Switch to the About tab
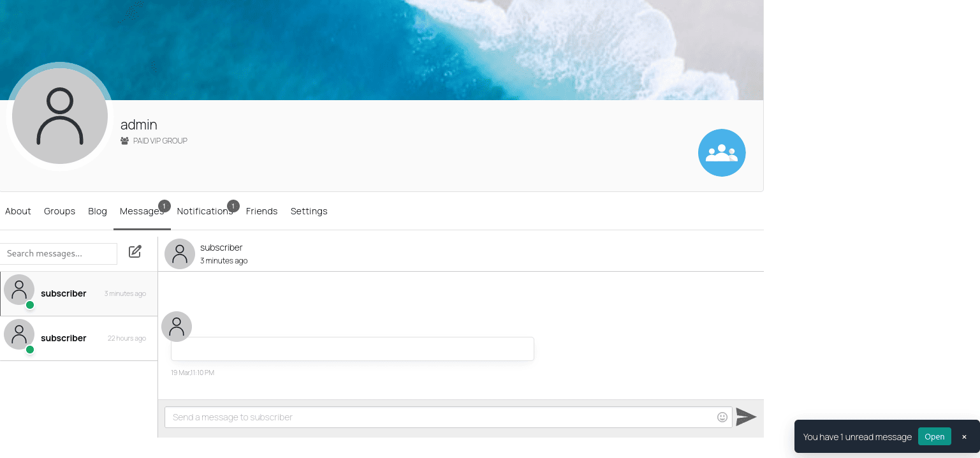This screenshot has height=458, width=980. (18, 211)
